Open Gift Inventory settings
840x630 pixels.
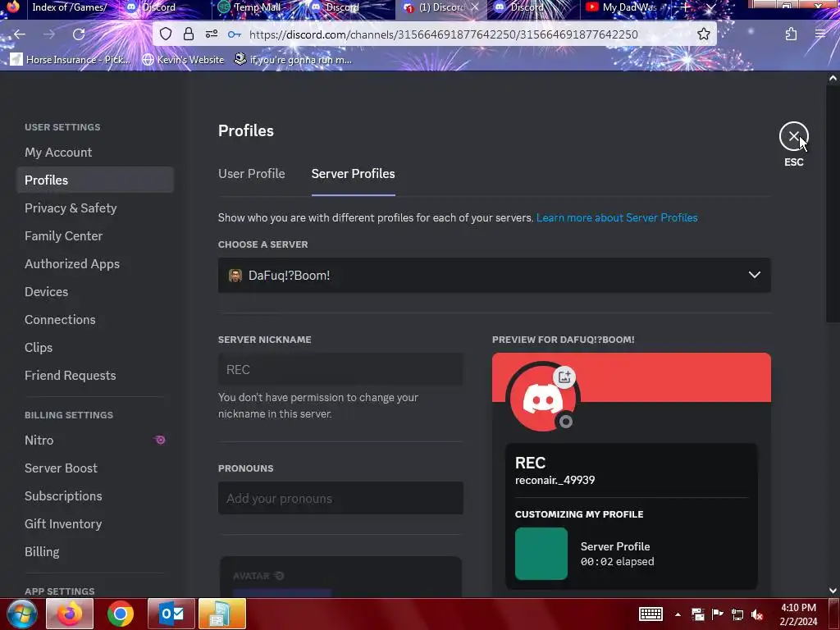tap(63, 523)
